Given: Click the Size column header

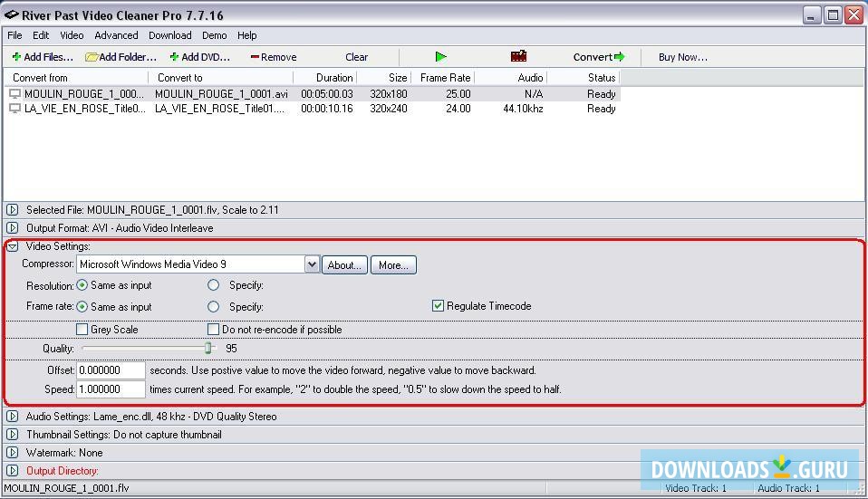Looking at the screenshot, I should coord(383,78).
